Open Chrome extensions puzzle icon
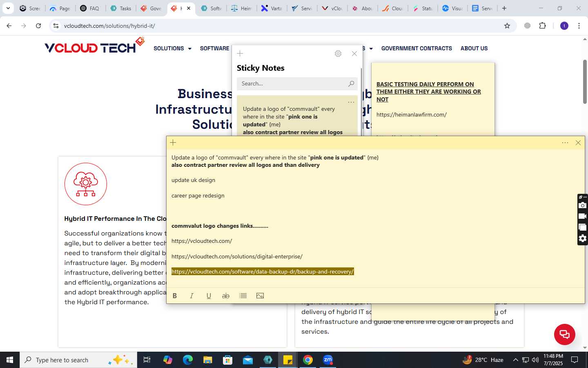The image size is (588, 368). point(542,26)
